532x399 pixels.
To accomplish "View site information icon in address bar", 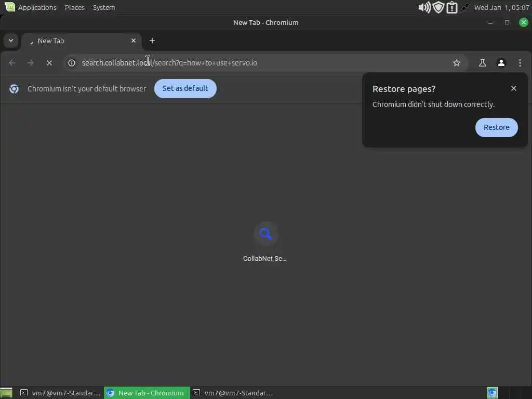I will pyautogui.click(x=72, y=63).
